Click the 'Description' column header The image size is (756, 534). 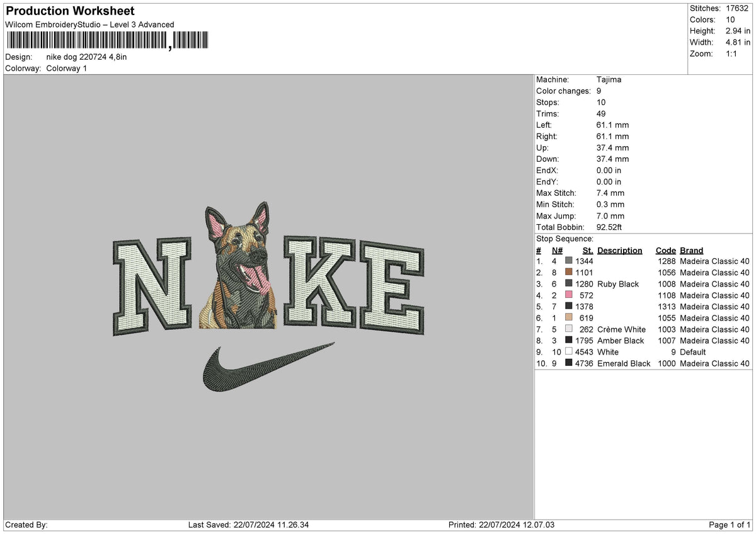click(620, 250)
